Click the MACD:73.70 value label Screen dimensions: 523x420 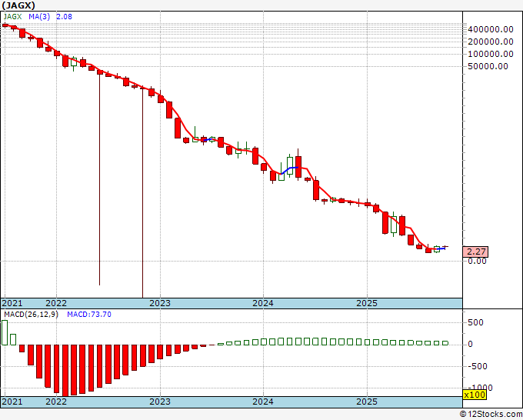click(89, 315)
